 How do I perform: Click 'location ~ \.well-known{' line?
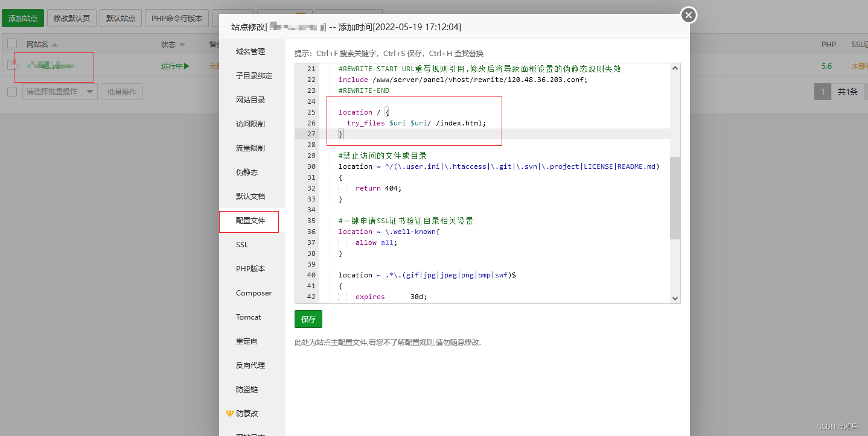[389, 232]
